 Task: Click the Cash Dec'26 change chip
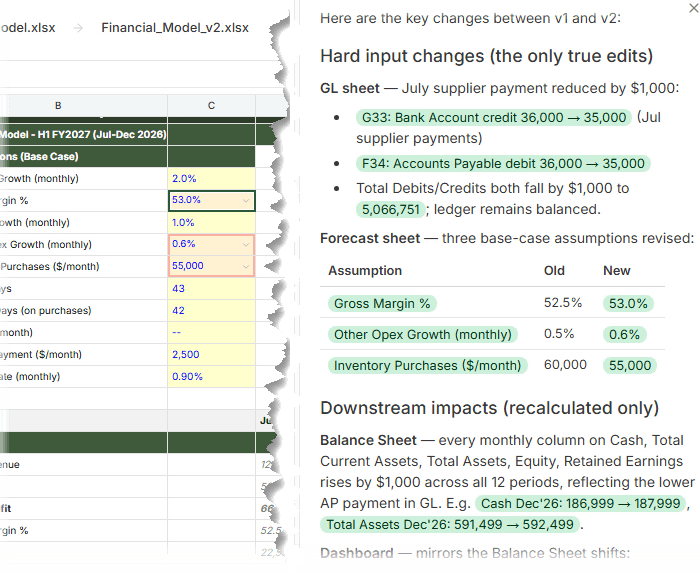[x=580, y=503]
